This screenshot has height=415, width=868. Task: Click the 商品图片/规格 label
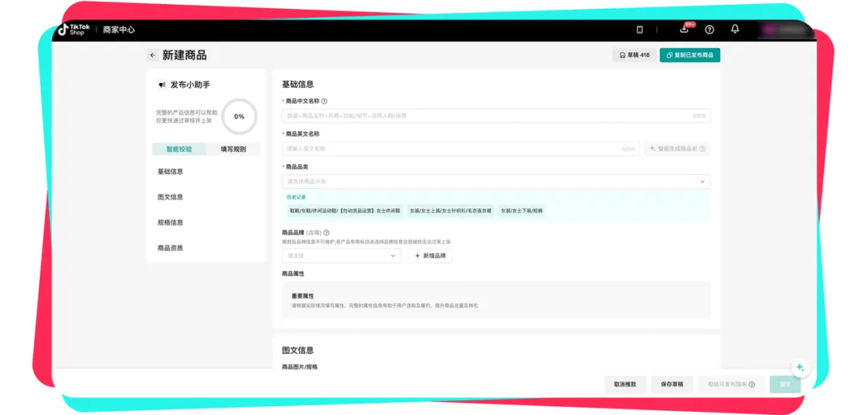click(300, 367)
